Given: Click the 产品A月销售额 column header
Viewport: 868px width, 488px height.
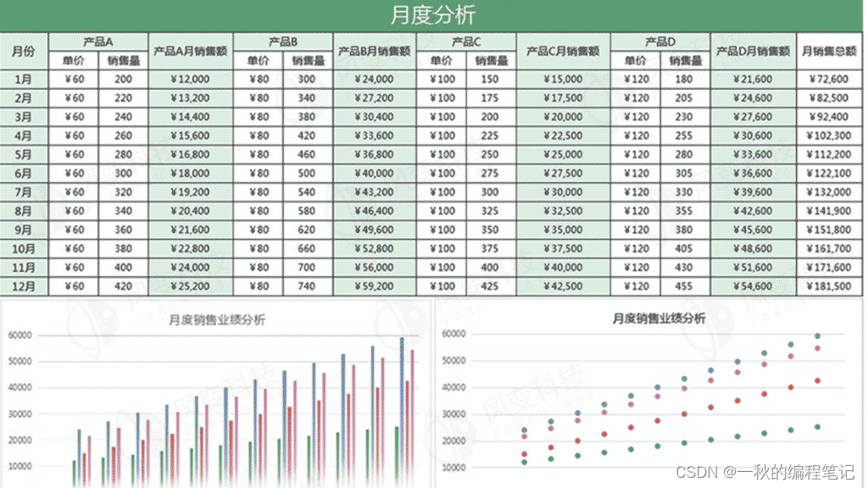Looking at the screenshot, I should click(x=191, y=51).
